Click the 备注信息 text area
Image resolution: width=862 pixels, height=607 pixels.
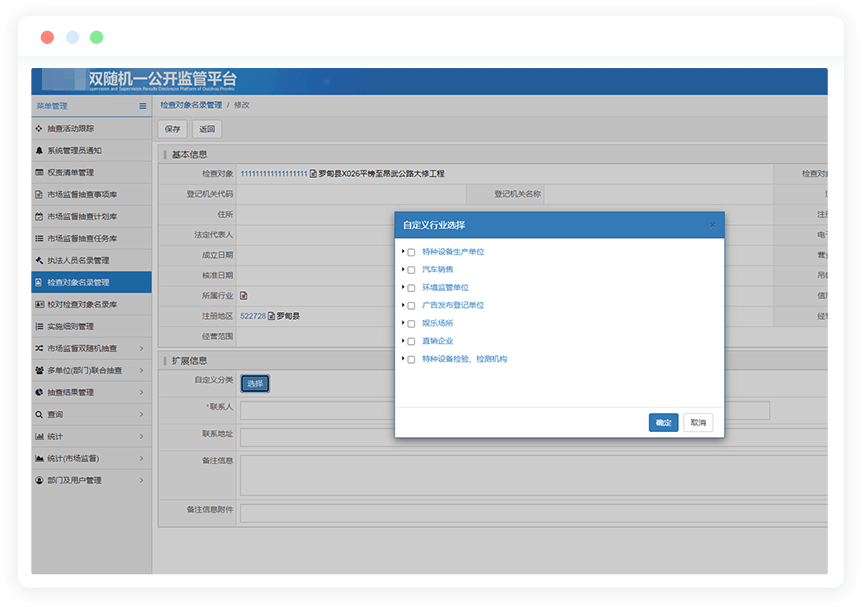tap(530, 475)
